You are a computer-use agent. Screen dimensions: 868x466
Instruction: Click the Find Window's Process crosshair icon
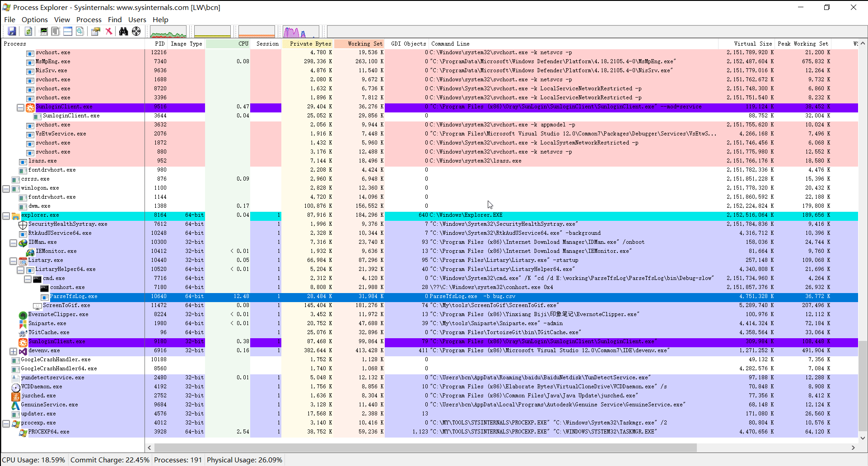[x=136, y=31]
